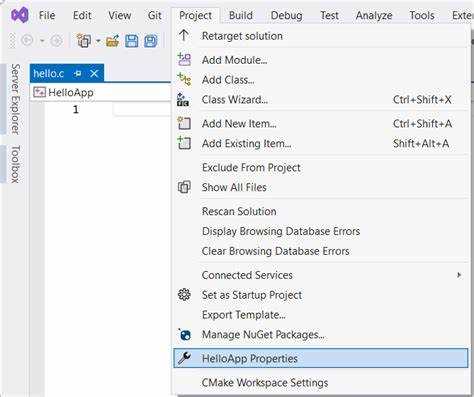Open the Navigate Backward history dropdown
This screenshot has height=397, width=474.
point(42,41)
